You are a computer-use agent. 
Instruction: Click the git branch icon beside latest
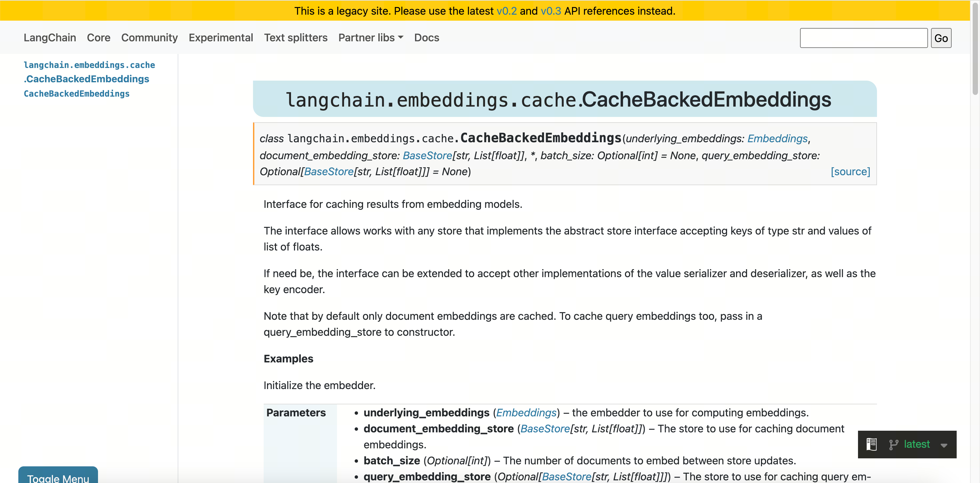[893, 444]
